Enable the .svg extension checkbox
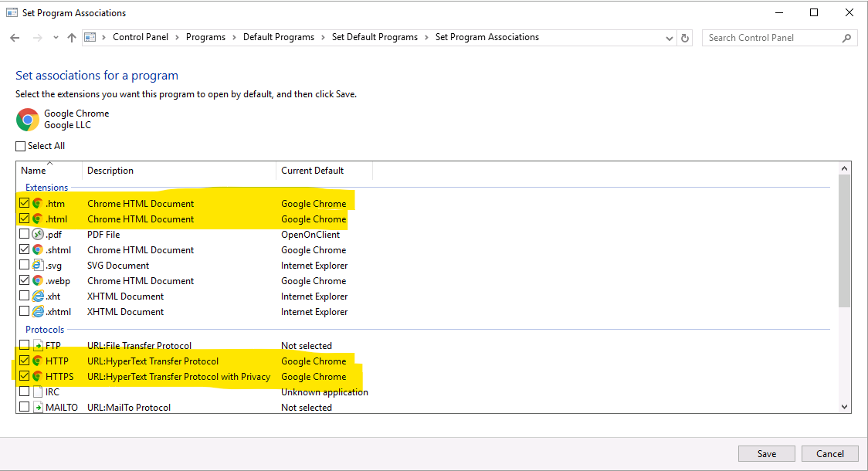The width and height of the screenshot is (868, 471). click(25, 265)
